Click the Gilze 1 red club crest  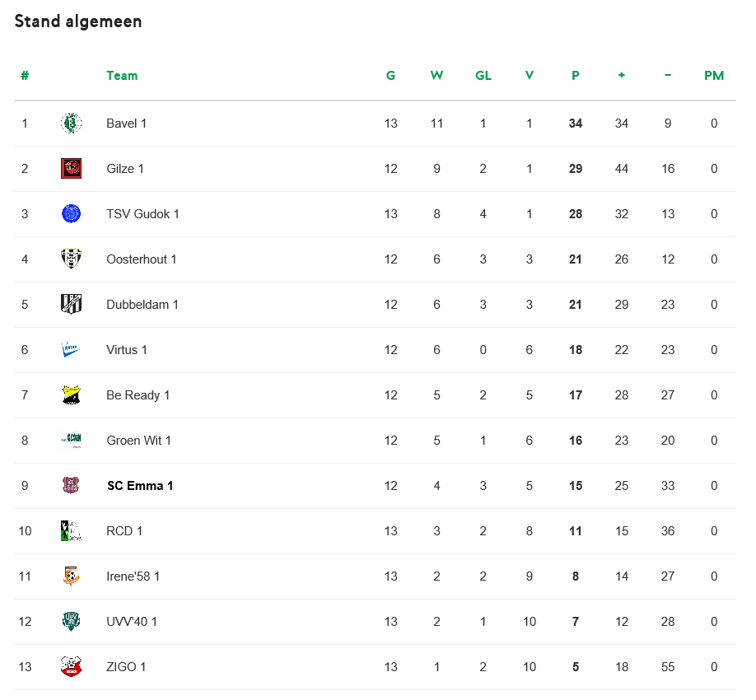[71, 168]
